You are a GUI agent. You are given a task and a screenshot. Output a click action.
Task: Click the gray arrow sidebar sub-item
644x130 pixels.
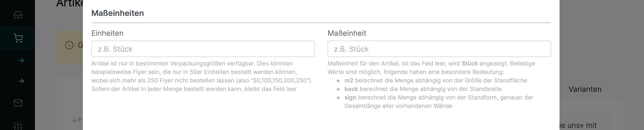(x=21, y=81)
